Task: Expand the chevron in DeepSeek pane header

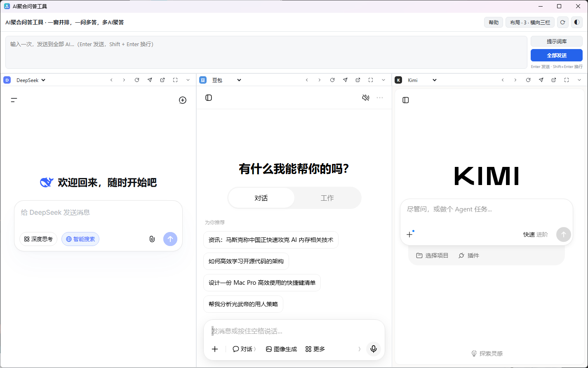Action: tap(188, 80)
